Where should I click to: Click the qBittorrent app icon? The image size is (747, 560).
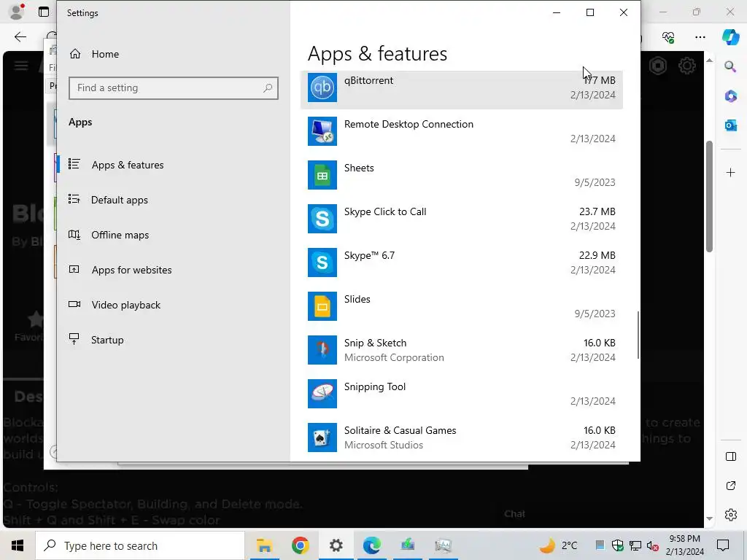(322, 87)
